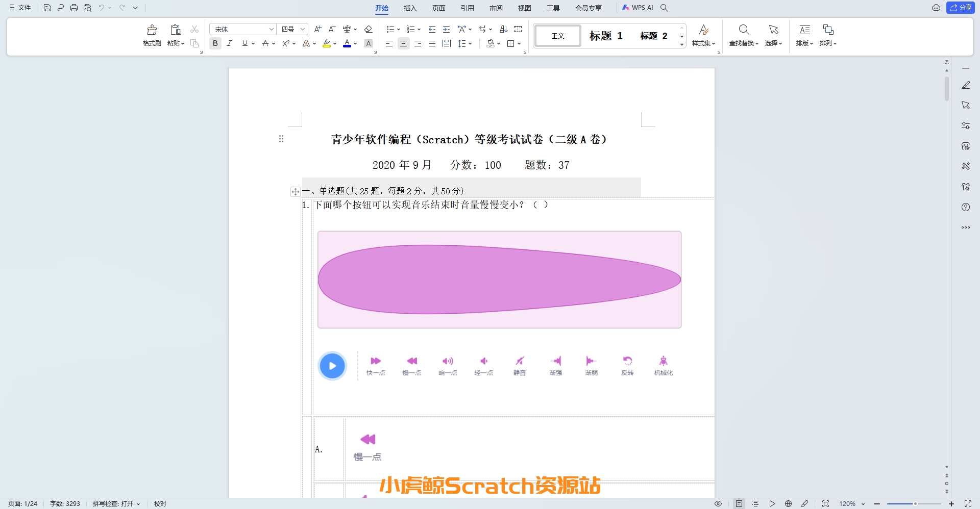Image resolution: width=980 pixels, height=509 pixels.
Task: Click the Increase indent icon
Action: pyautogui.click(x=446, y=29)
